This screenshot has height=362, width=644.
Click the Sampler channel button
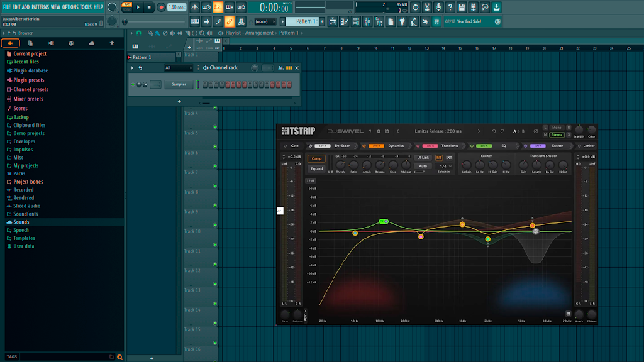(x=179, y=85)
